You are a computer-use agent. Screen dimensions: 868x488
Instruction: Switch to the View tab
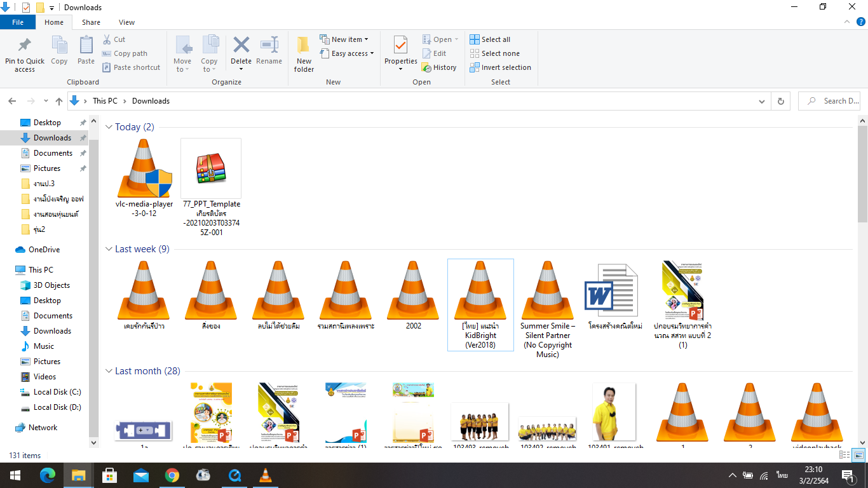tap(126, 22)
